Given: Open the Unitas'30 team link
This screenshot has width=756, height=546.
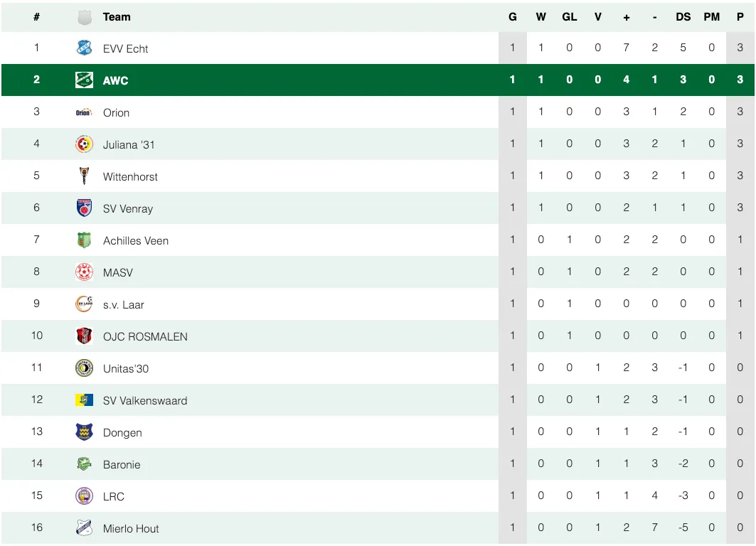Looking at the screenshot, I should click(x=126, y=369).
